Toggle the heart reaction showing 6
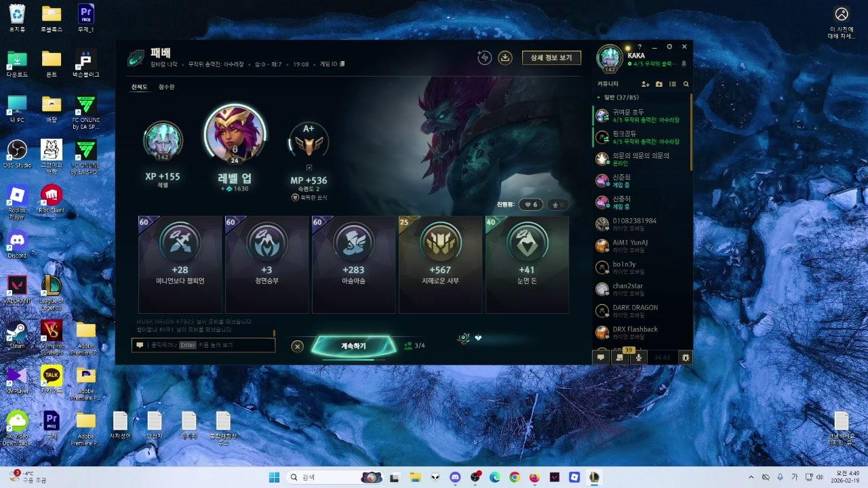868x488 pixels. 530,204
